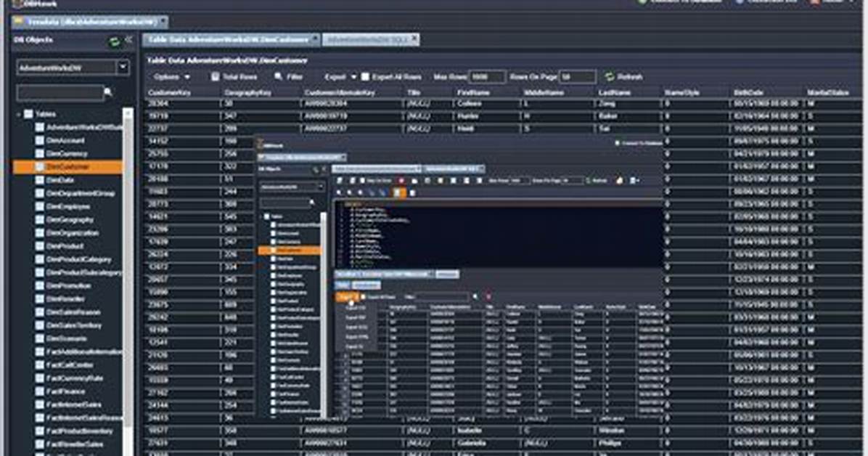The height and width of the screenshot is (456, 868).
Task: Click the FactFinance table icon
Action: 40,391
